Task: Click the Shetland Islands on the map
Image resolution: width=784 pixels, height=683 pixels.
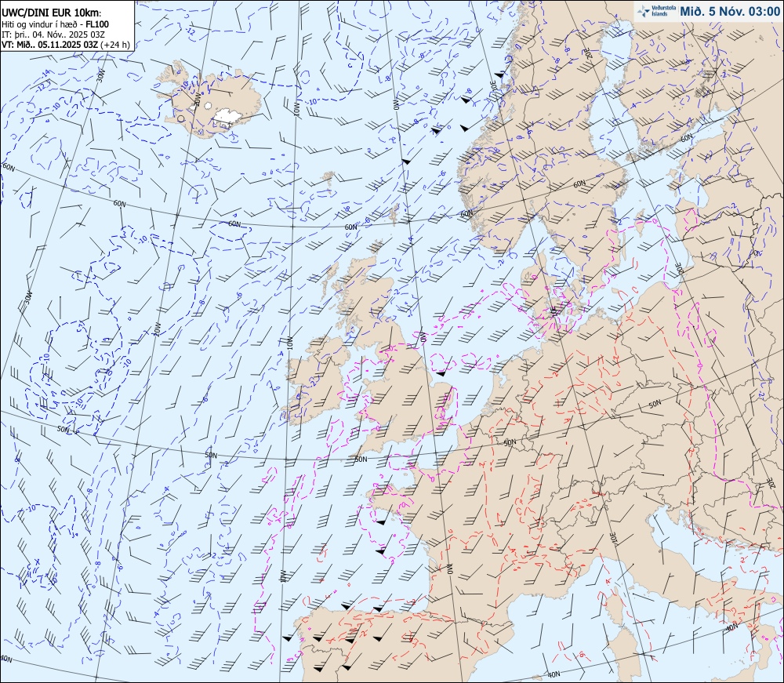Action: pos(394,213)
